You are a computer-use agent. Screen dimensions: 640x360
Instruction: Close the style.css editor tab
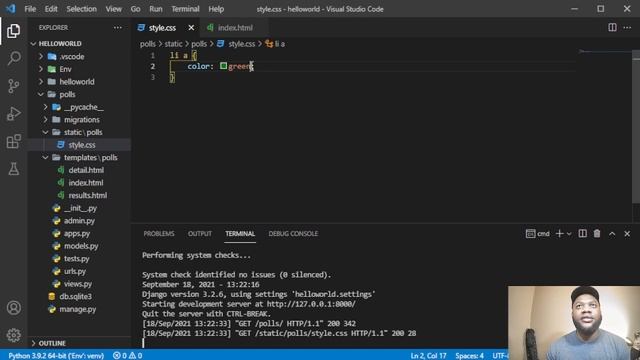[x=191, y=28]
